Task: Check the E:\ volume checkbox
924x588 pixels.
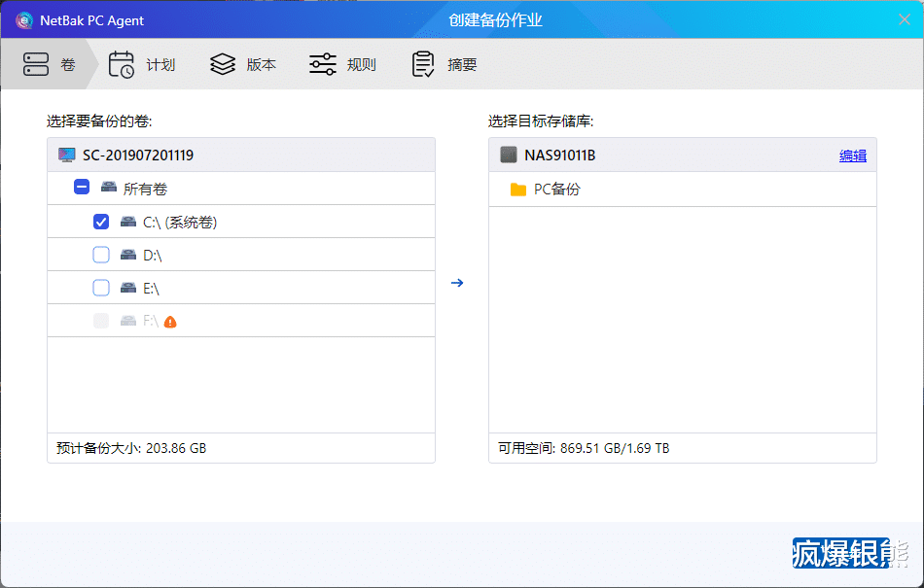Action: pyautogui.click(x=101, y=288)
